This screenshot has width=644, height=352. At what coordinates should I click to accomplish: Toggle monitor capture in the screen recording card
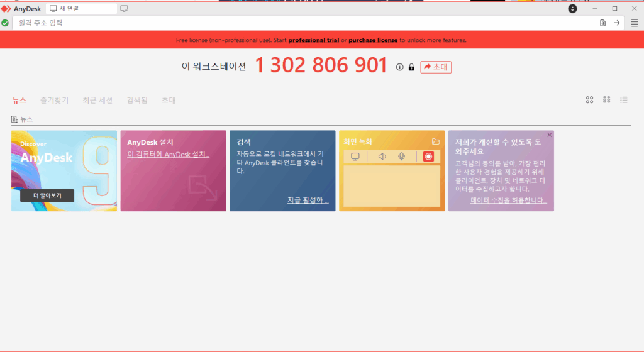[355, 157]
